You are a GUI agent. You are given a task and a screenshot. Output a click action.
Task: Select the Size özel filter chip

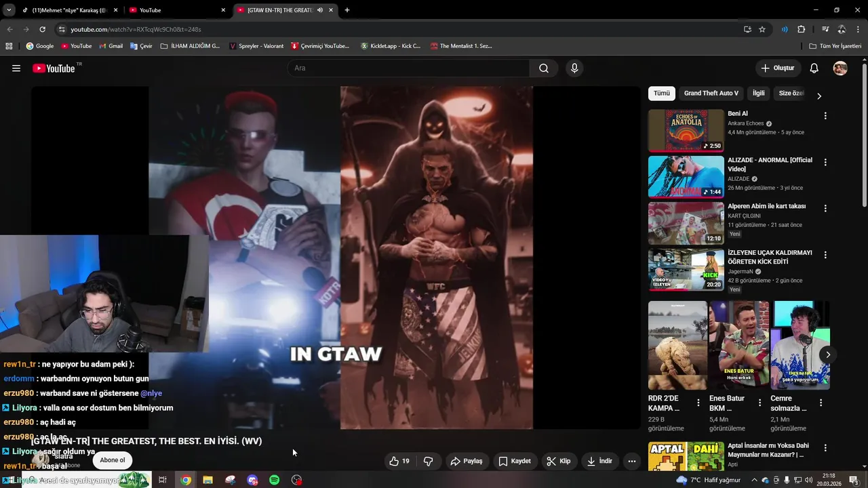click(x=791, y=94)
